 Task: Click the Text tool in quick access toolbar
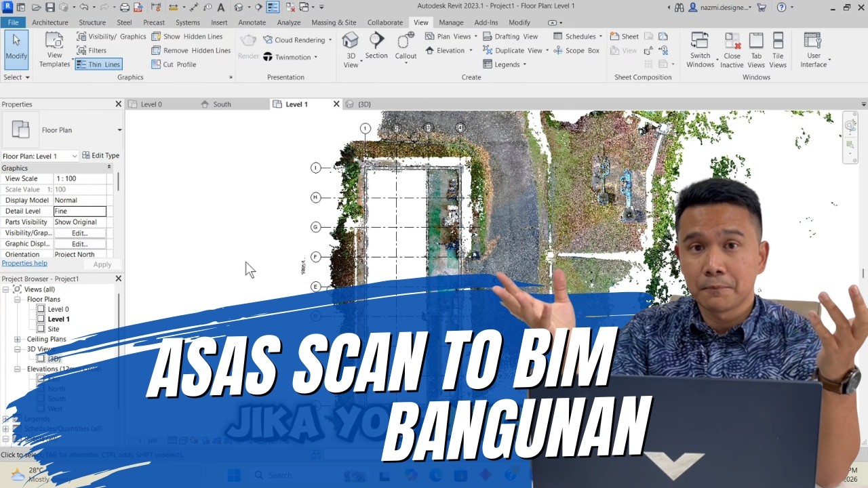click(222, 7)
